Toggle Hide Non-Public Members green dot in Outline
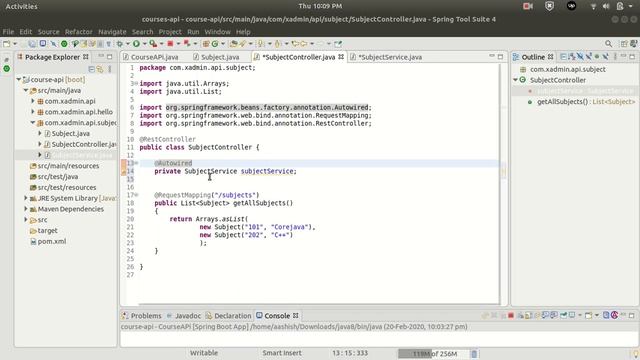Viewport: 640px width, 360px height. pos(597,57)
